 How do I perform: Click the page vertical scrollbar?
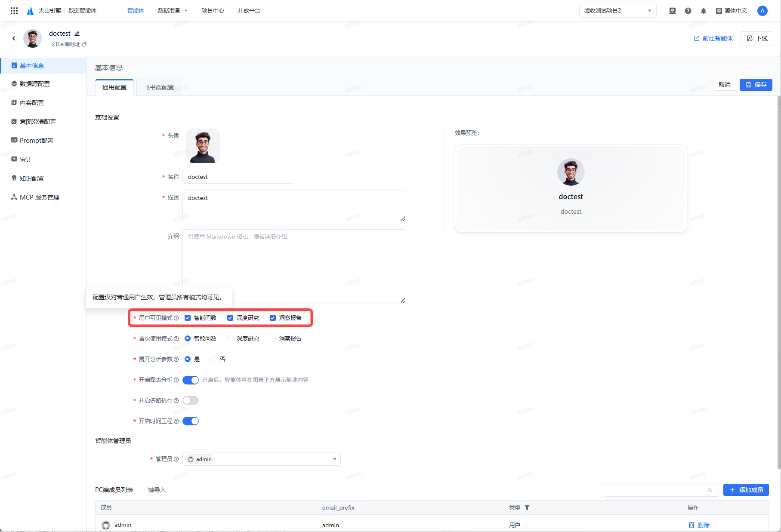click(779, 283)
